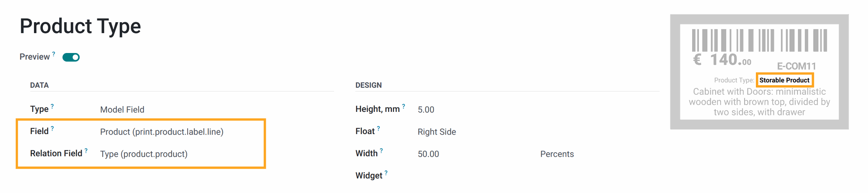Click the Height, mm help icon
The height and width of the screenshot is (193, 868).
point(404,106)
